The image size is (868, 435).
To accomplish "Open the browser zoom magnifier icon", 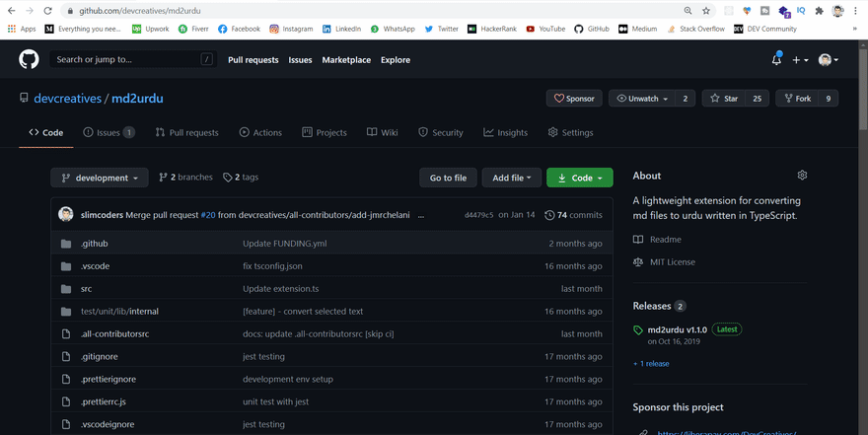I will coord(687,11).
